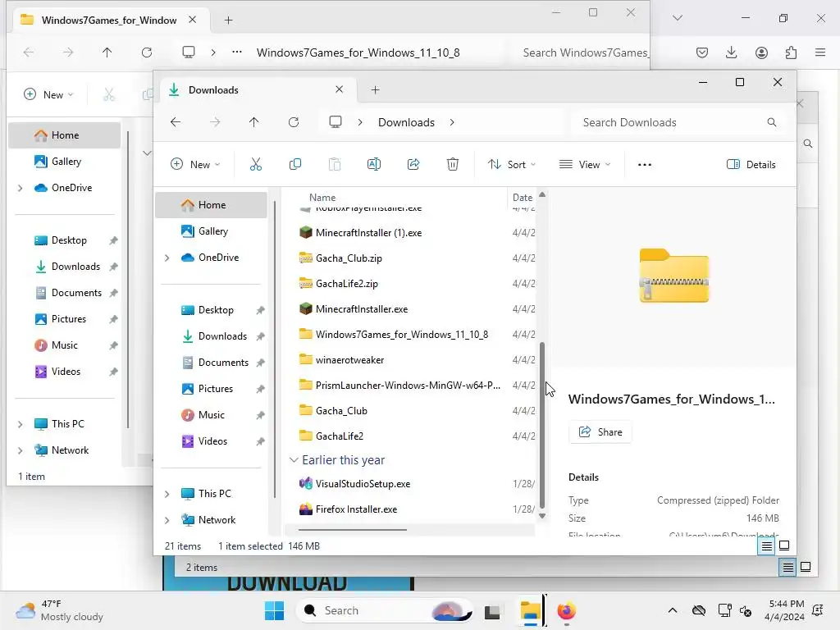
Task: Expand OneDrive in Downloads navigation pane
Action: pyautogui.click(x=167, y=258)
